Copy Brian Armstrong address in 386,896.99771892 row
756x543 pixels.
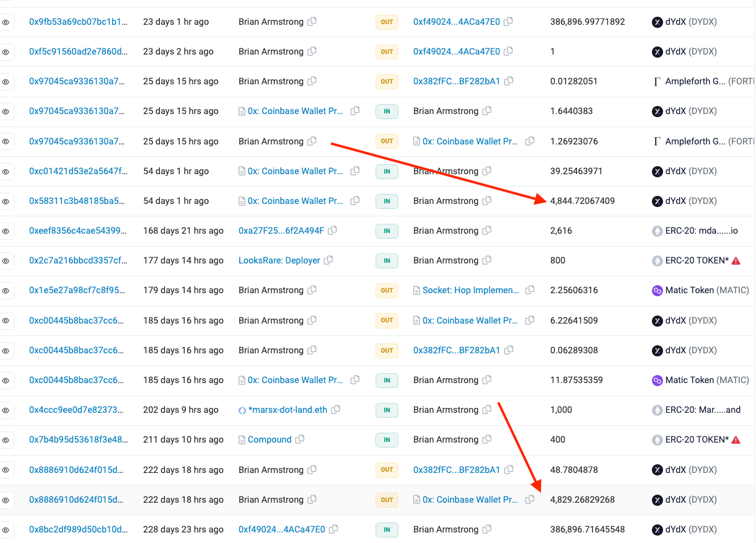tap(312, 22)
